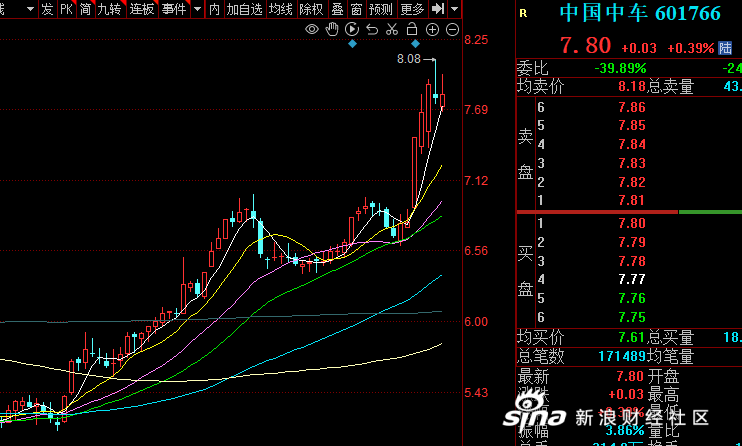Click the +0.39% change value

[x=690, y=48]
